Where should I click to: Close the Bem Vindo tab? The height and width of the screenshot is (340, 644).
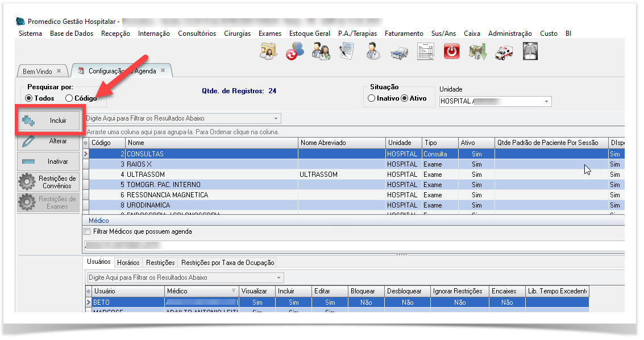(x=59, y=71)
